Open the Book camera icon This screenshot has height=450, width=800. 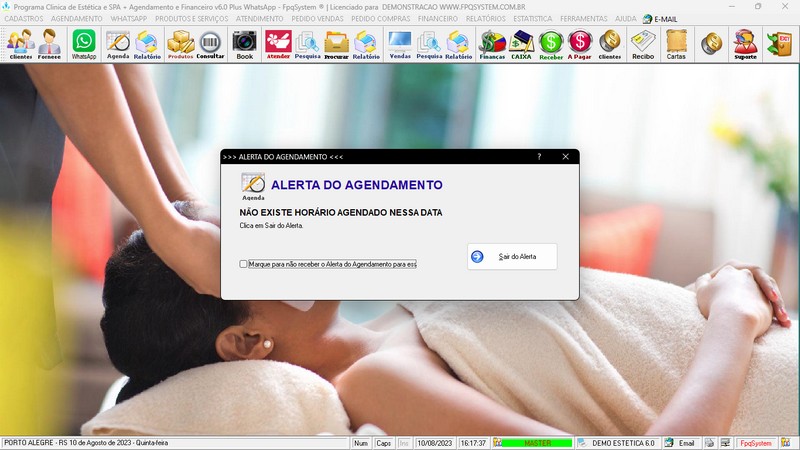coord(244,44)
